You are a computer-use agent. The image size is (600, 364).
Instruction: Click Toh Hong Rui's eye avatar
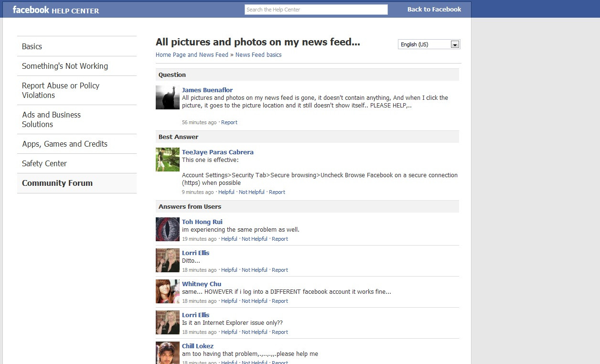pos(167,229)
